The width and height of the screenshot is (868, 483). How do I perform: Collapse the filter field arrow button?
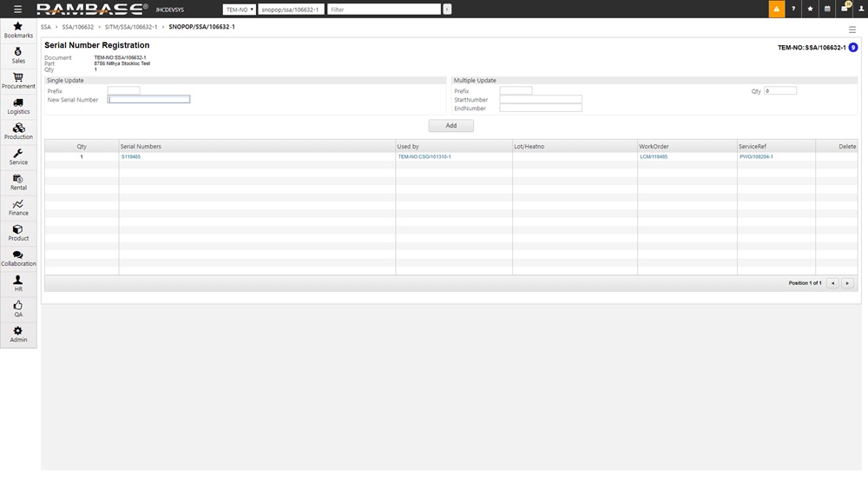(x=447, y=10)
